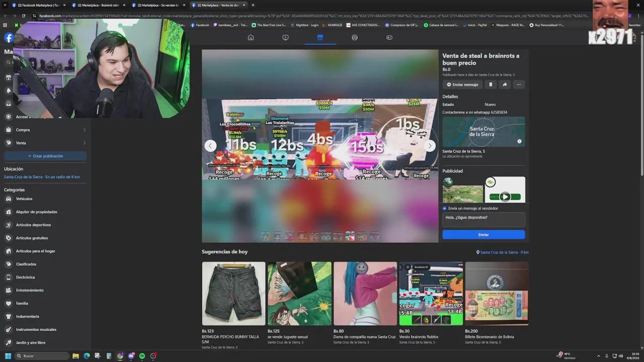644x362 pixels.
Task: Open BERMUDA PSYCHO BUNNY shorts listing
Action: pos(233,293)
